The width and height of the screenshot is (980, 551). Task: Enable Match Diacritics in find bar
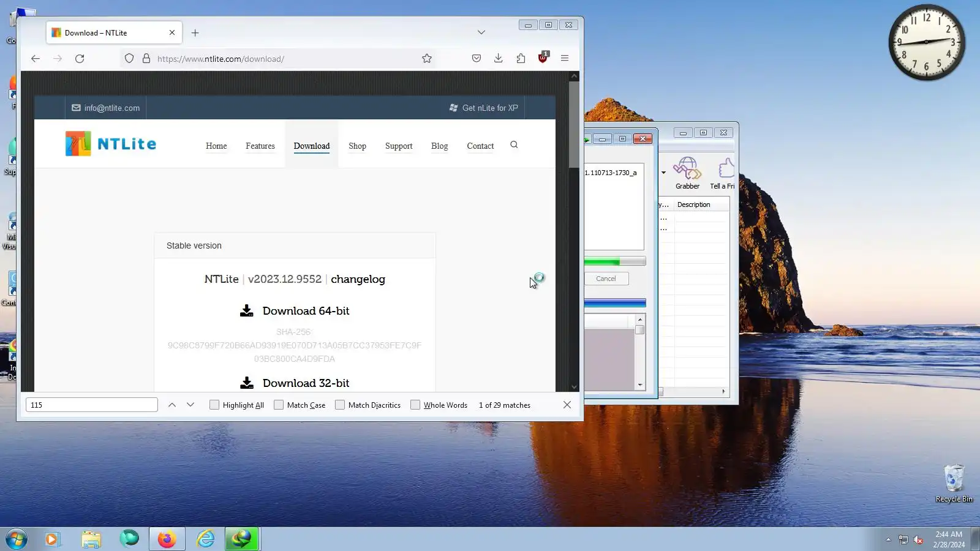coord(340,405)
